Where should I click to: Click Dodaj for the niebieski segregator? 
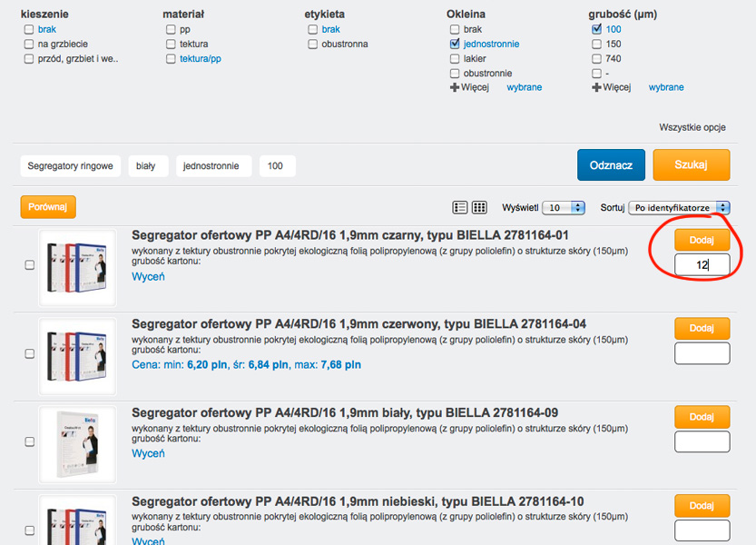pos(702,505)
